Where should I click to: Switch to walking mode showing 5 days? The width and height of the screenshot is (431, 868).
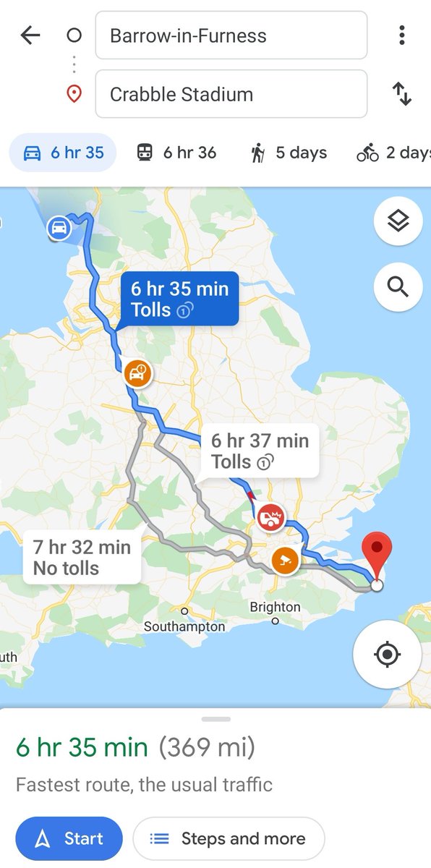289,153
